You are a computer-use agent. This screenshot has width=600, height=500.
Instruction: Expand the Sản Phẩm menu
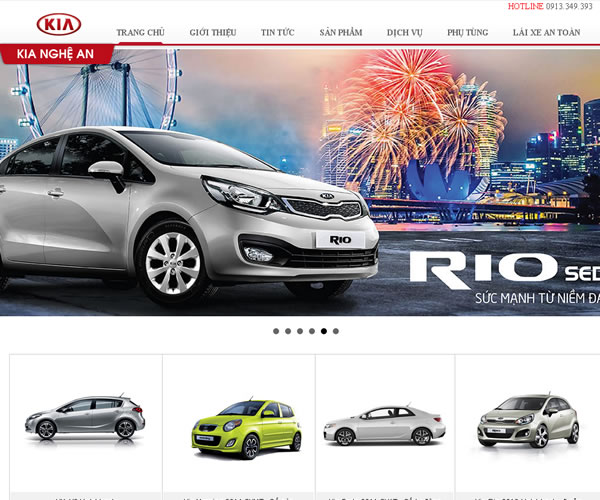point(341,32)
